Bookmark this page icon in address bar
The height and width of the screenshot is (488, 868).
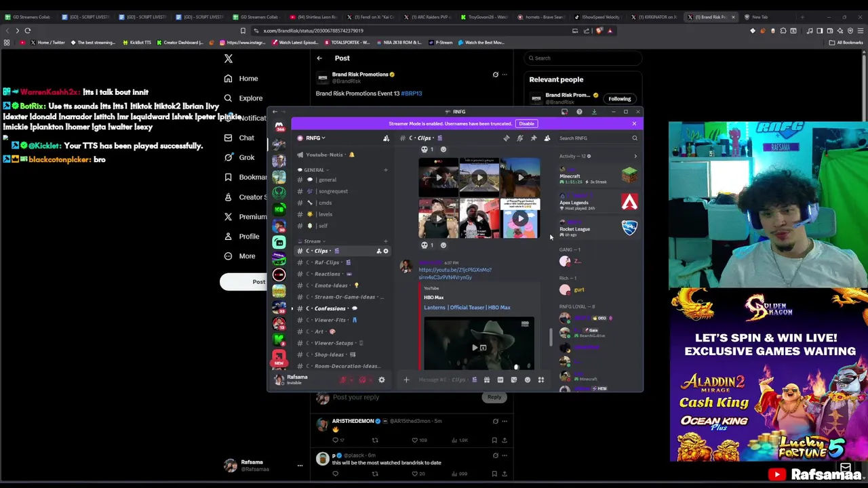point(243,30)
